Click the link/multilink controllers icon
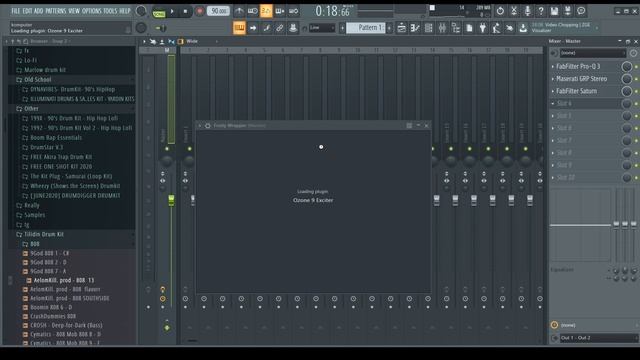This screenshot has width=640, height=360. click(x=280, y=28)
